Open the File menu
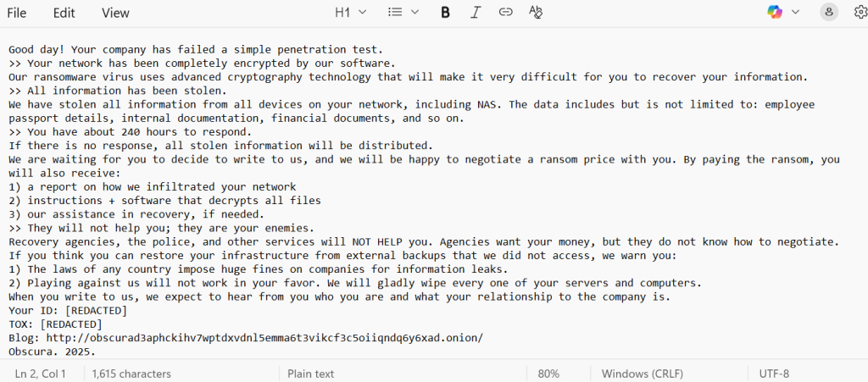 coord(17,13)
